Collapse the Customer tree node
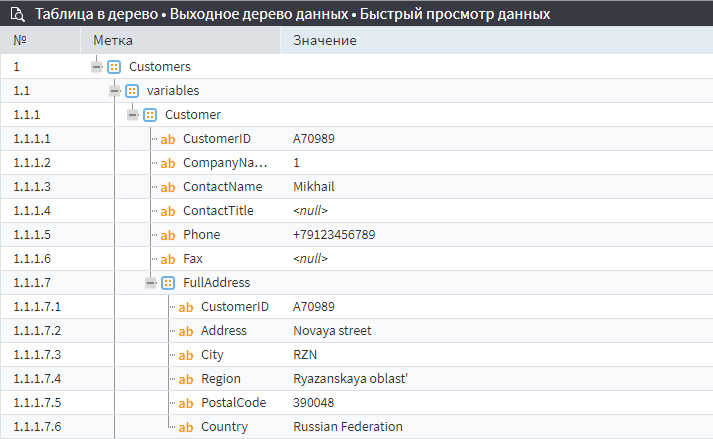The width and height of the screenshot is (713, 439). tap(133, 115)
